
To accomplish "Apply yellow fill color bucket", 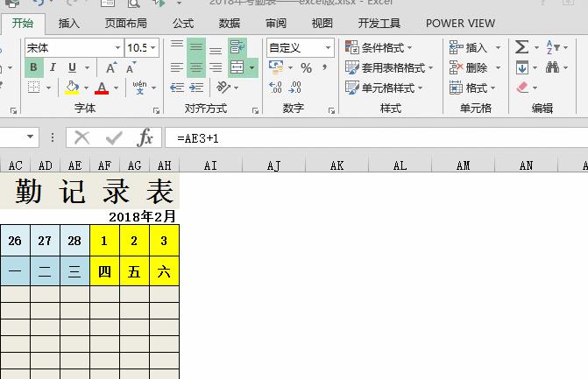I will tap(72, 88).
